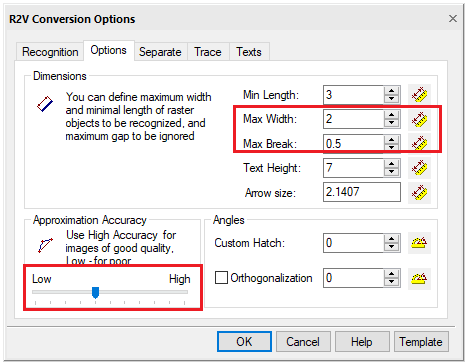Enable the Orthogonalization checkbox
Image resolution: width=467 pixels, height=362 pixels.
tap(221, 278)
